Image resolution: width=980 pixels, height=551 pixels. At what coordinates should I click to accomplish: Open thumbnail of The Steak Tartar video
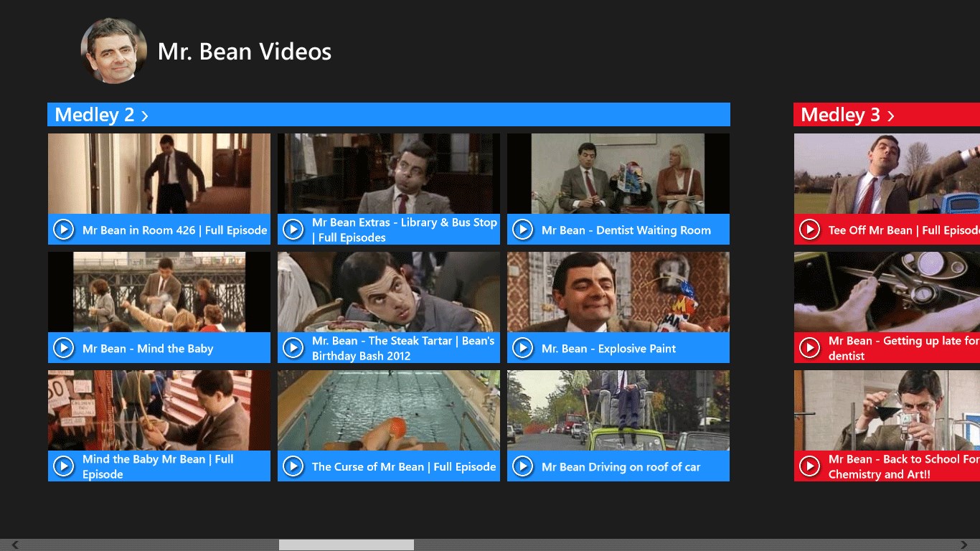coord(389,292)
